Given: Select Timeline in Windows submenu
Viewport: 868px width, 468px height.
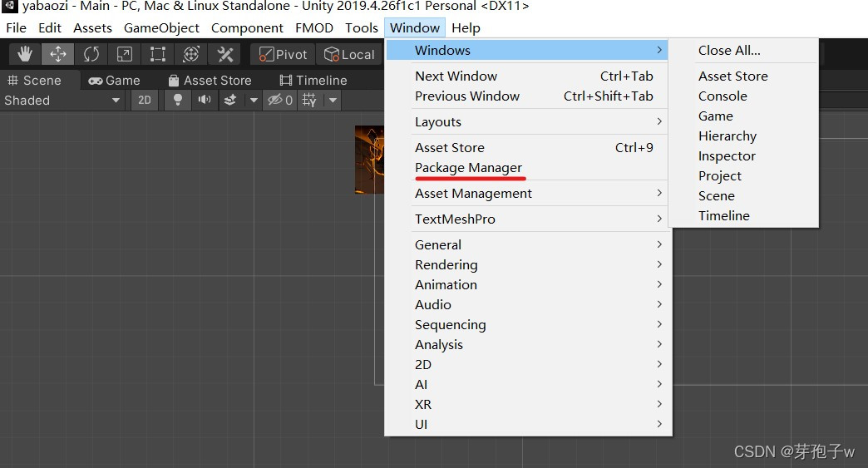Looking at the screenshot, I should (x=743, y=215).
